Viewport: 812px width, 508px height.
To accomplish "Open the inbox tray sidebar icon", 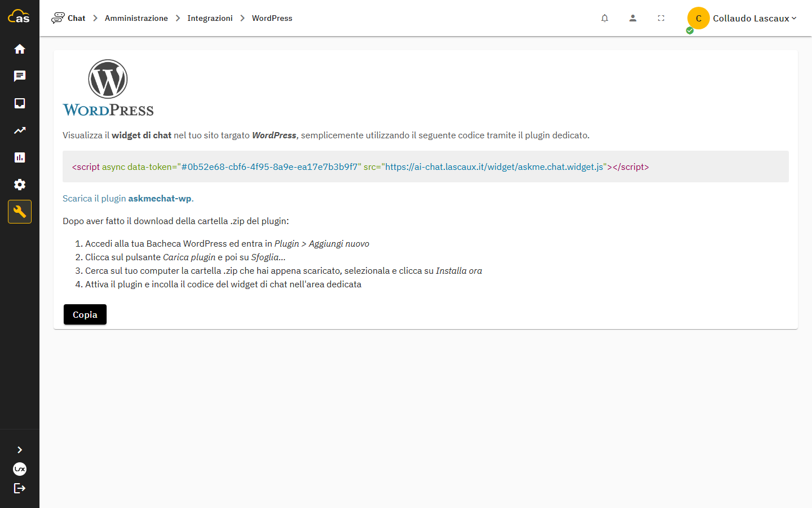I will click(20, 103).
